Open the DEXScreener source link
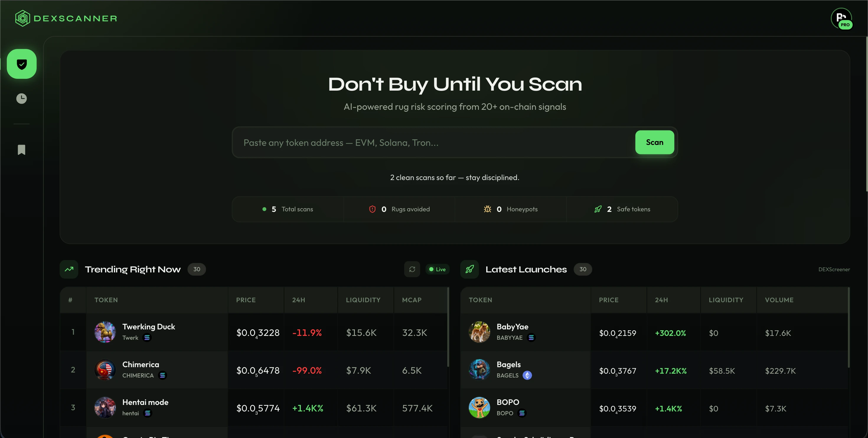 point(834,269)
